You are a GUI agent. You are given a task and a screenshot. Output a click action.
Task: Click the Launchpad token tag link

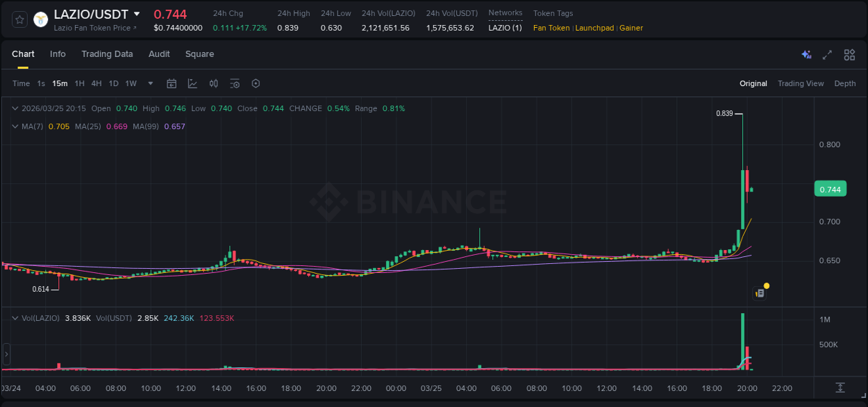(594, 28)
